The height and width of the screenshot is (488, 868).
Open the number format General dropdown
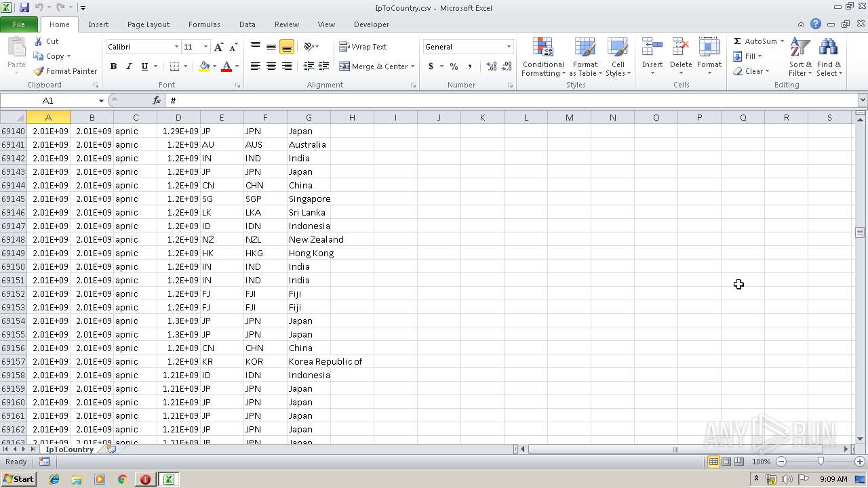509,47
